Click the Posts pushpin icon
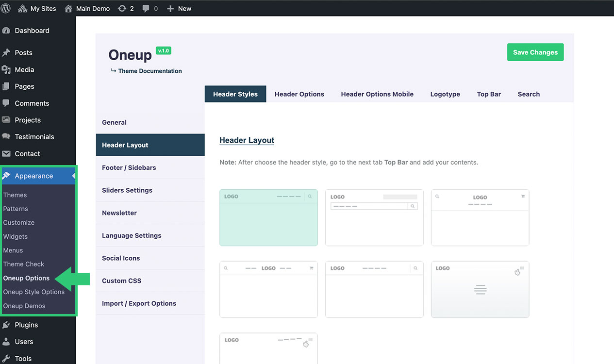Image resolution: width=614 pixels, height=364 pixels. 6,52
